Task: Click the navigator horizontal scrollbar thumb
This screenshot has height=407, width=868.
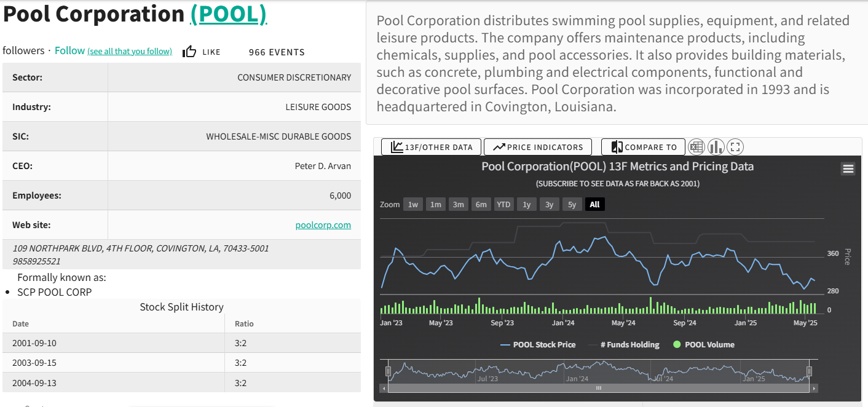Action: click(x=598, y=389)
